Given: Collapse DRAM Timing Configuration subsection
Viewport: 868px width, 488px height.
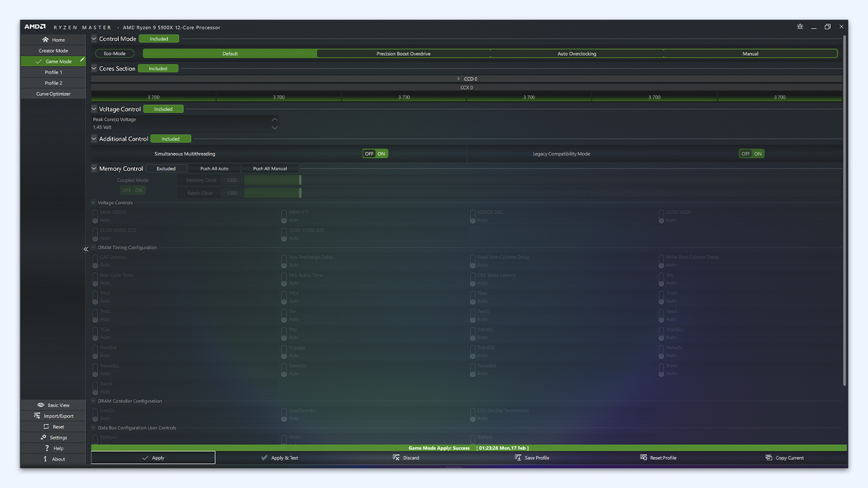Looking at the screenshot, I should click(93, 248).
